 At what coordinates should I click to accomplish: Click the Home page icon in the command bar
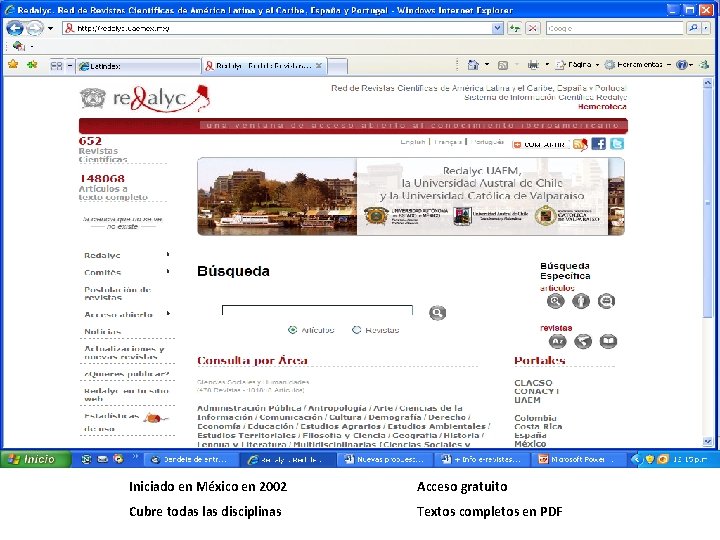[x=473, y=65]
